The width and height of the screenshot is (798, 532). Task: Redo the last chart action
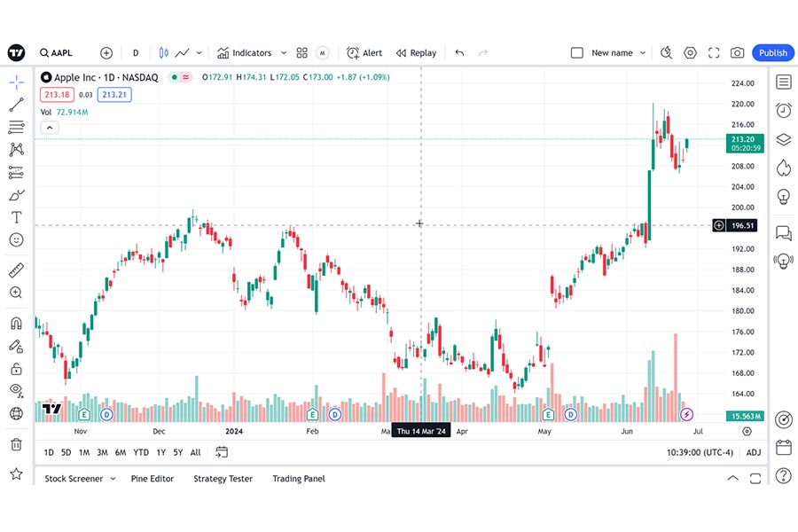[483, 53]
